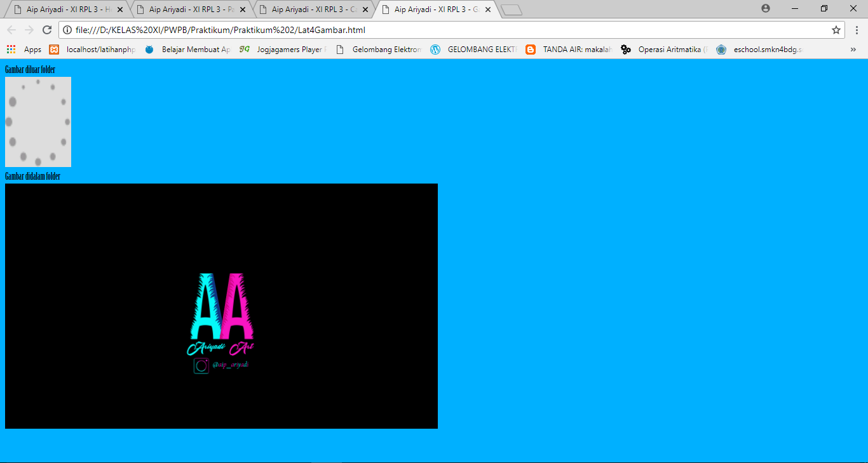Click the address bar showing Lat4Gambar.html

coord(451,30)
